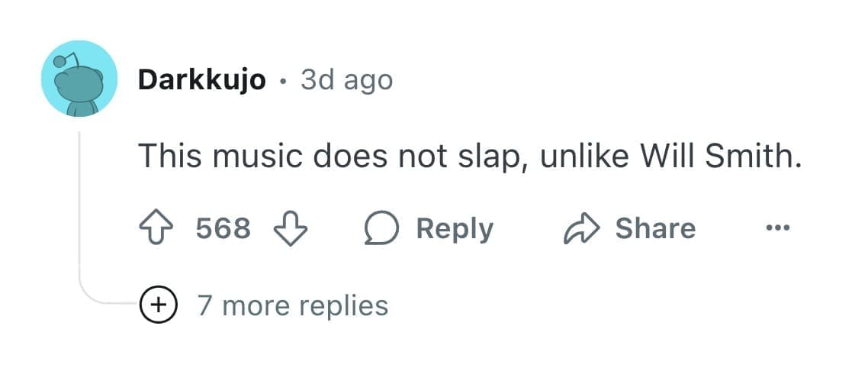Click the "7 more replies" text
This screenshot has height=368, width=868.
coord(293,305)
